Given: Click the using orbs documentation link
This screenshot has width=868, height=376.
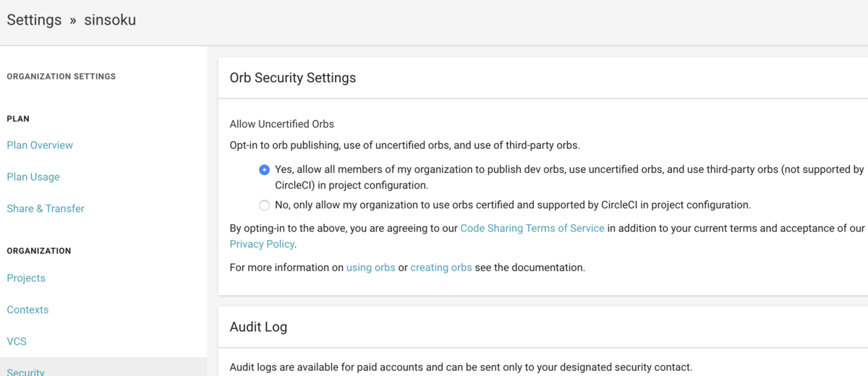Looking at the screenshot, I should coord(371,268).
